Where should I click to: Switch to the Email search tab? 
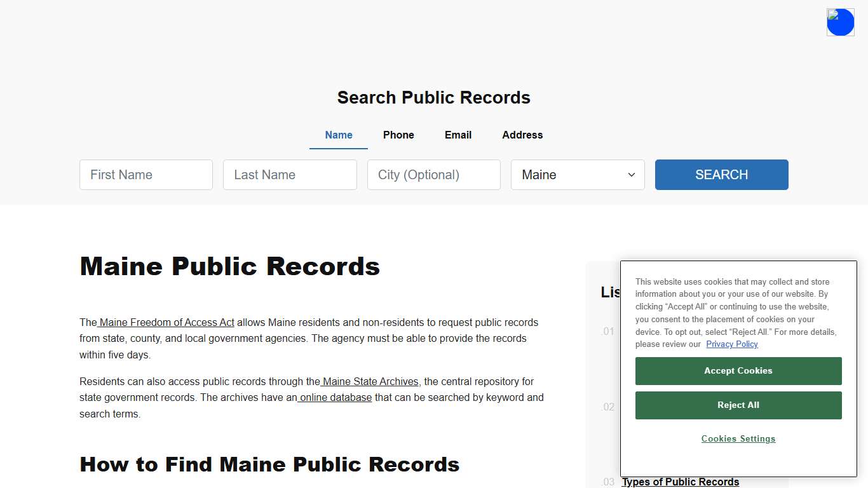click(458, 135)
